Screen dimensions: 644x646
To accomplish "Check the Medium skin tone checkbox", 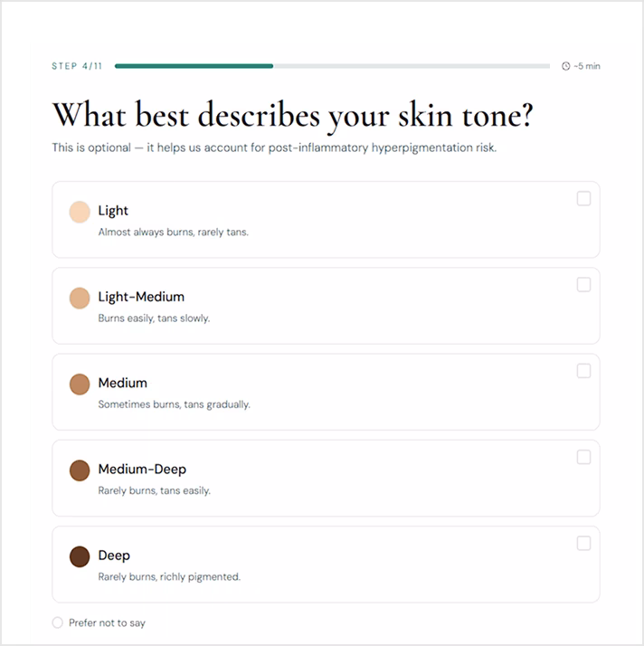I will click(x=583, y=371).
